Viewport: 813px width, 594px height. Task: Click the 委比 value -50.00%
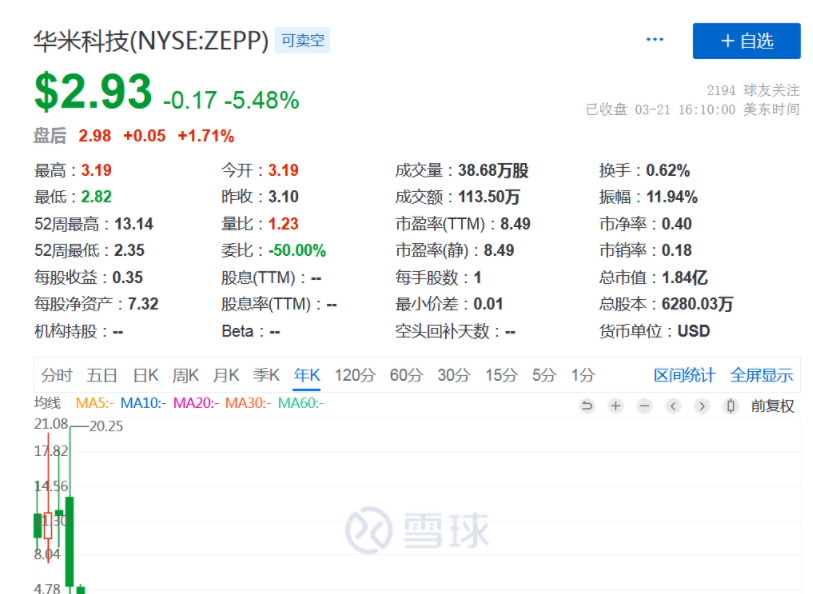coord(297,250)
